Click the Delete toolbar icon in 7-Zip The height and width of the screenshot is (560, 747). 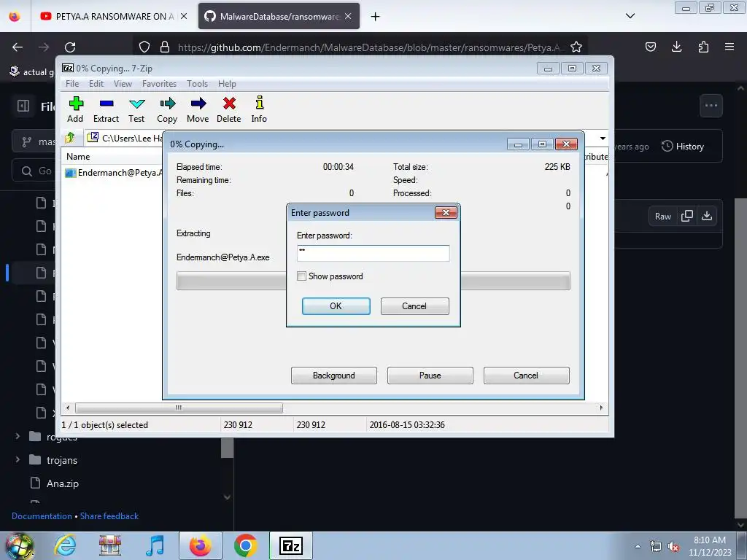228,109
